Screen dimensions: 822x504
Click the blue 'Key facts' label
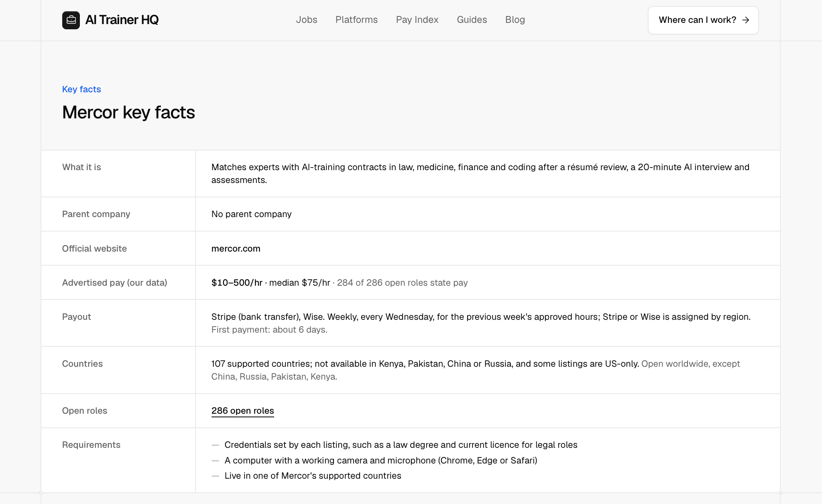click(x=81, y=89)
